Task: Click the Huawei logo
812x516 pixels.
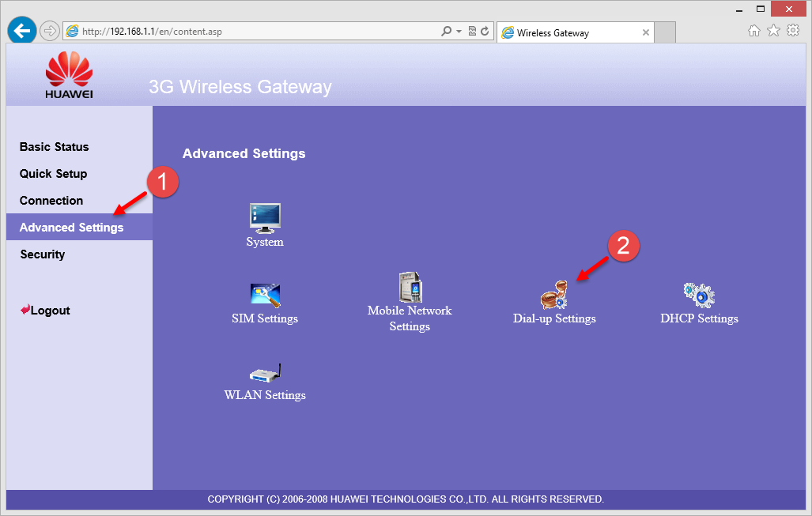Action: pyautogui.click(x=69, y=75)
